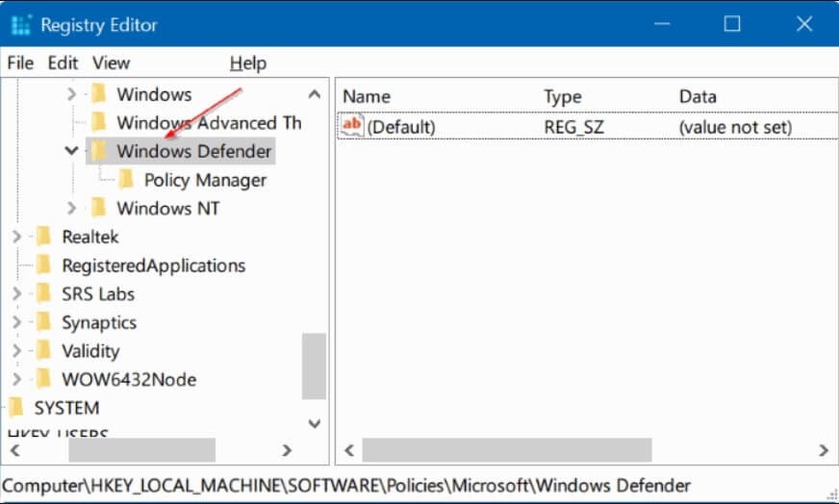This screenshot has width=839, height=504.
Task: Click the Type column header
Action: (562, 97)
